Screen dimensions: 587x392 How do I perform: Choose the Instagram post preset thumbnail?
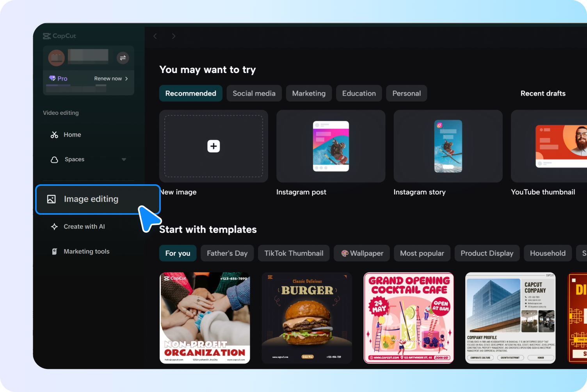pos(331,146)
